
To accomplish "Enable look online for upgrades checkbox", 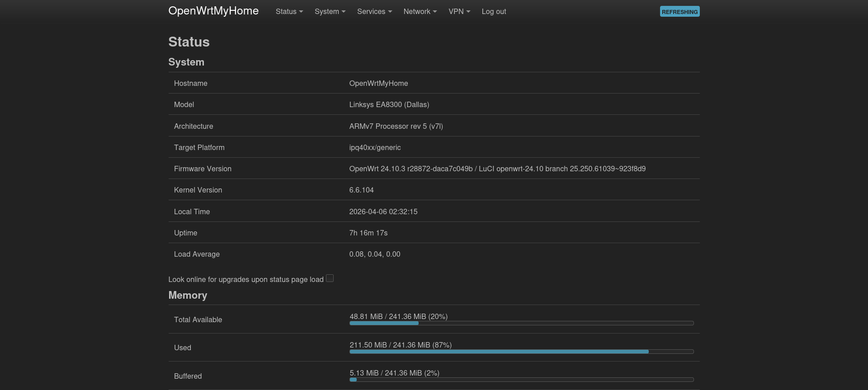I will point(330,278).
